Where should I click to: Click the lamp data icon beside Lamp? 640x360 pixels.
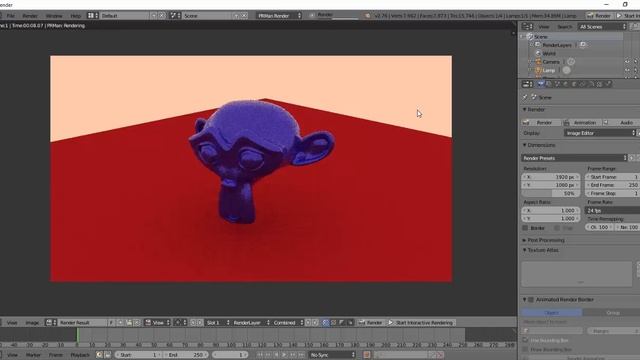pyautogui.click(x=567, y=70)
